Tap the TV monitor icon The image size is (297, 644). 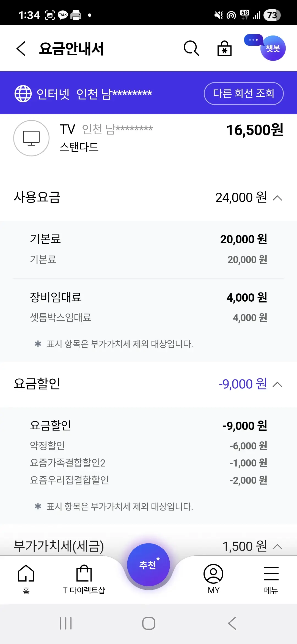[31, 138]
